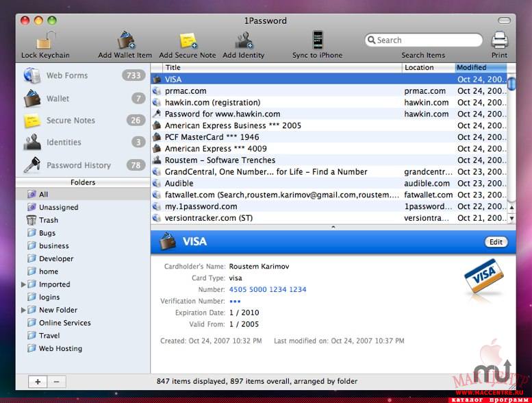Viewport: 532px width, 403px height.
Task: Select American Express *** 4009 row
Action: pyautogui.click(x=329, y=149)
